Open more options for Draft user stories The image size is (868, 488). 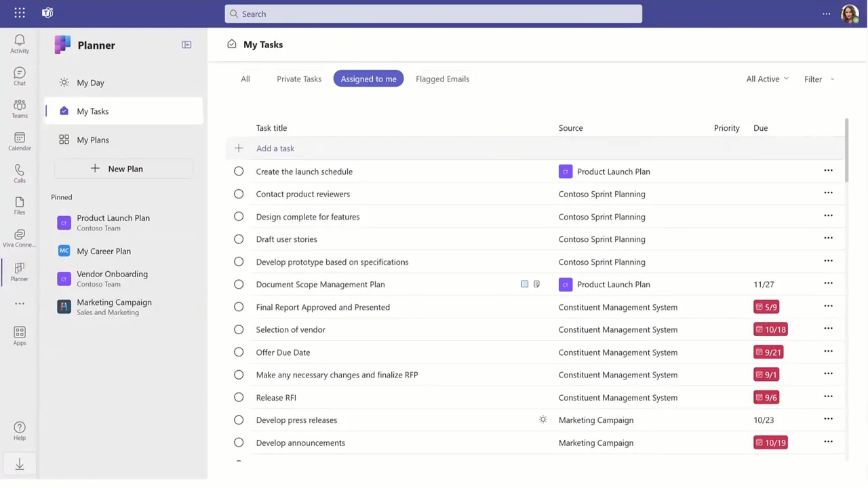tap(828, 238)
